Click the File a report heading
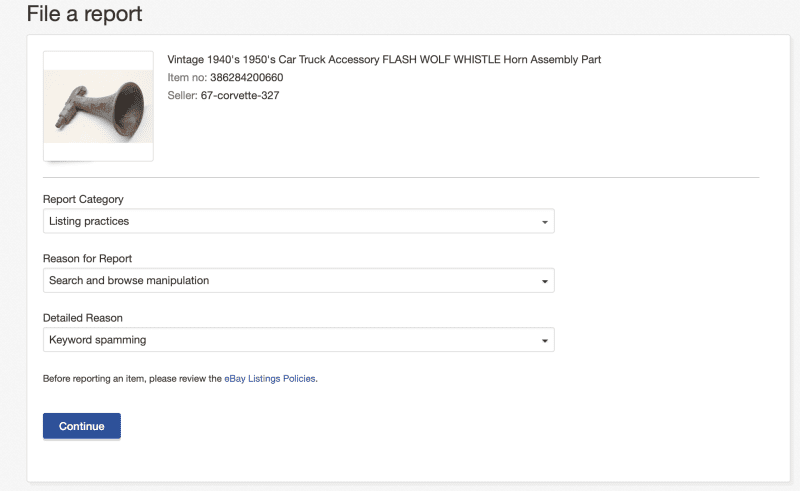Screen dimensions: 800x491 click(84, 14)
